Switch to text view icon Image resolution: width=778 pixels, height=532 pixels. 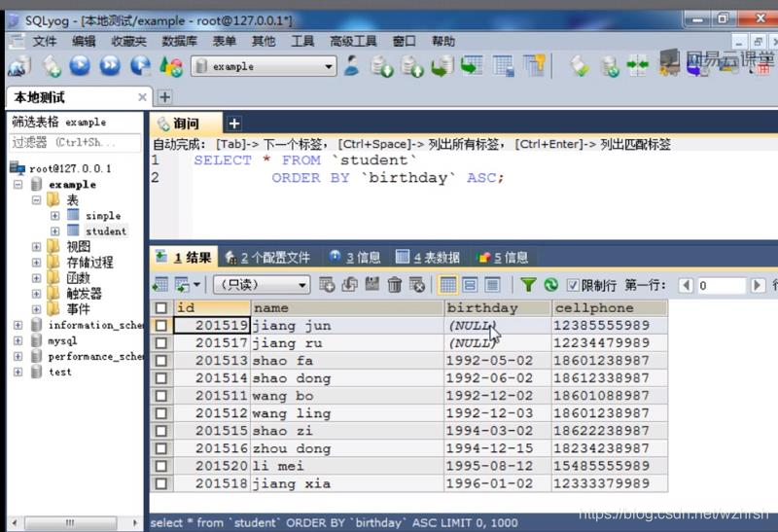(x=492, y=285)
